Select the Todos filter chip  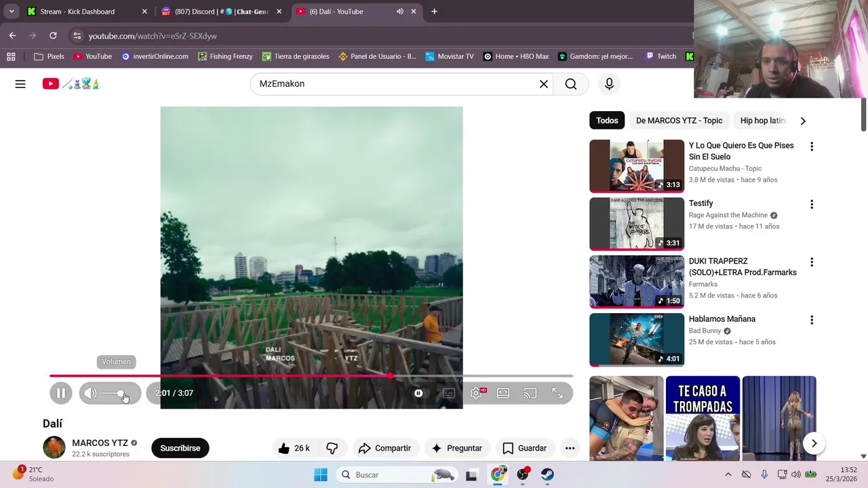point(607,121)
